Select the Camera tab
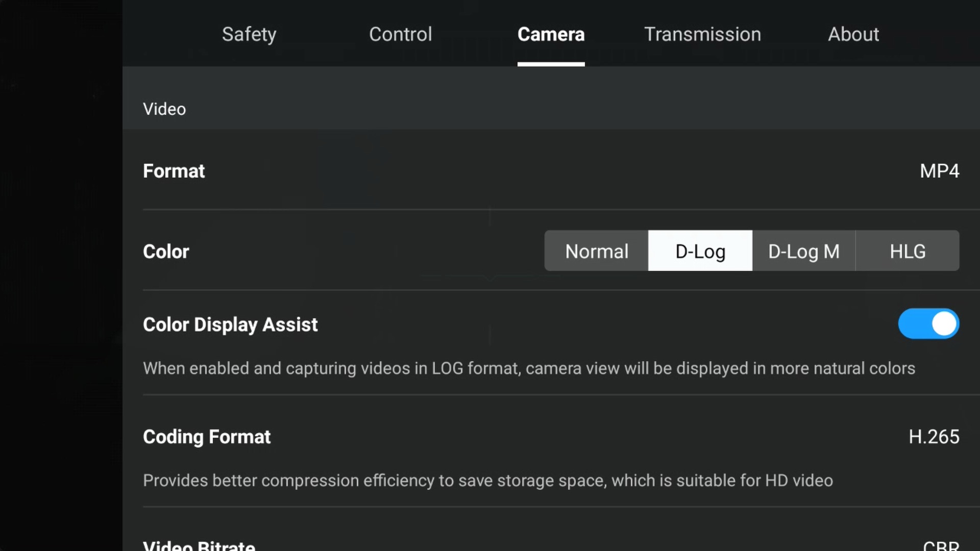Viewport: 980px width, 551px height. [x=551, y=34]
